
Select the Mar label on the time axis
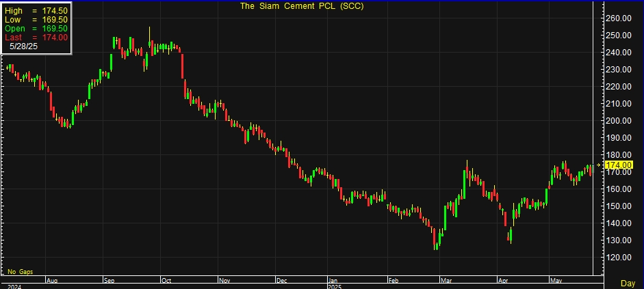coord(447,279)
